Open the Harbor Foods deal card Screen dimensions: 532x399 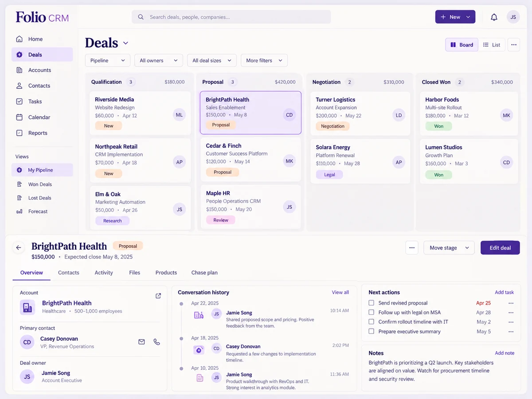pos(469,113)
